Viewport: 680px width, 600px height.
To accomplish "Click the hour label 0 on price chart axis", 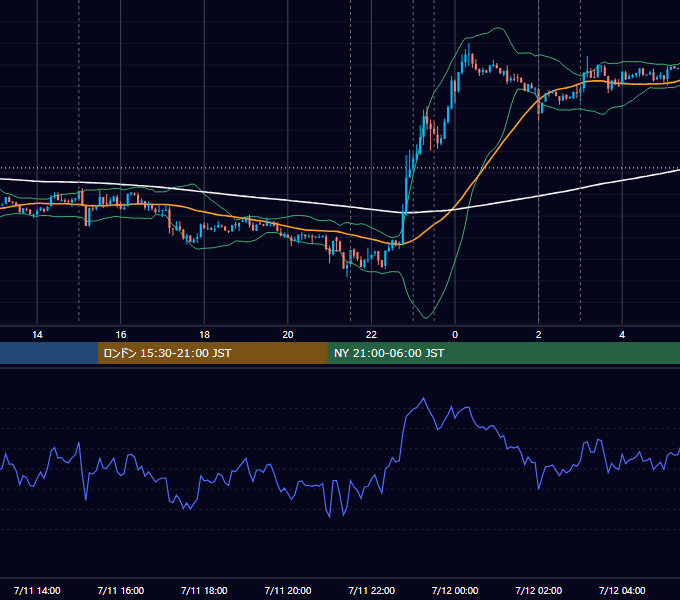I will pos(455,335).
